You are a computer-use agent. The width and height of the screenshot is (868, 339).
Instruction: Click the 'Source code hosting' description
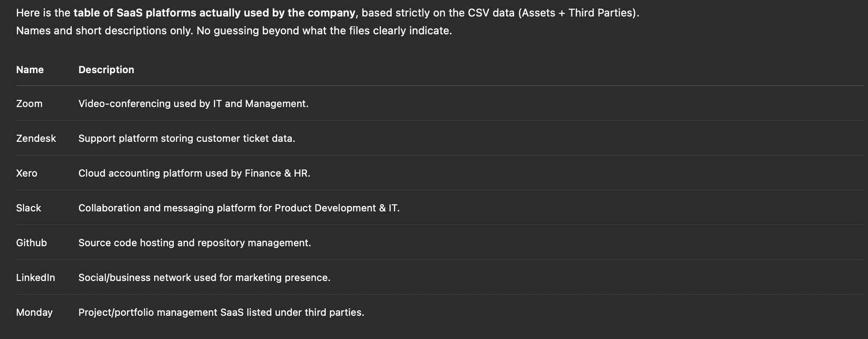(195, 243)
